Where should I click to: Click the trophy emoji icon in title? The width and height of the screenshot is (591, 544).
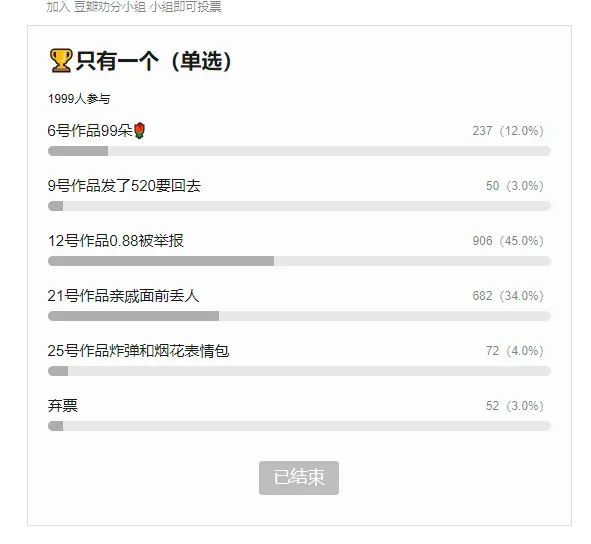point(61,60)
